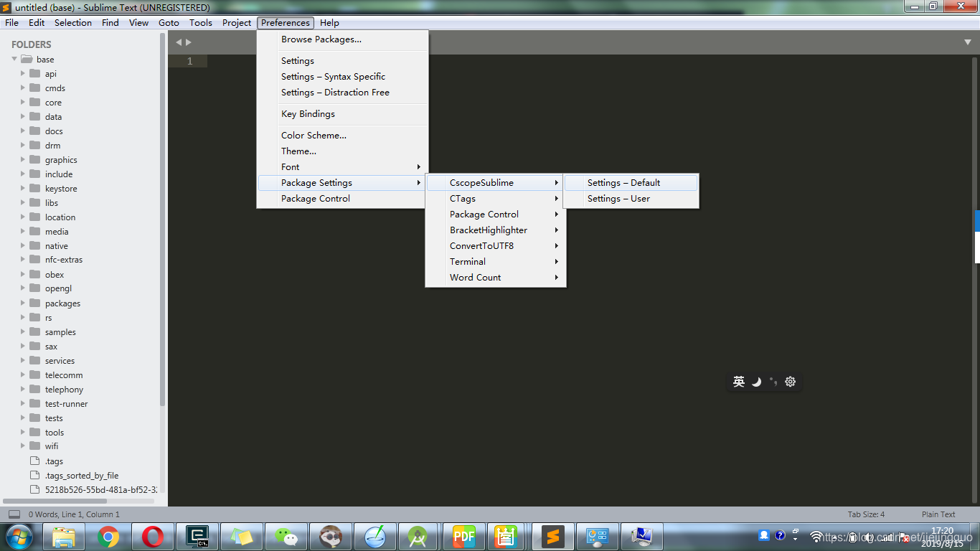This screenshot has width=980, height=551.
Task: Click the sidebar horizontal scrollbar
Action: (55, 501)
